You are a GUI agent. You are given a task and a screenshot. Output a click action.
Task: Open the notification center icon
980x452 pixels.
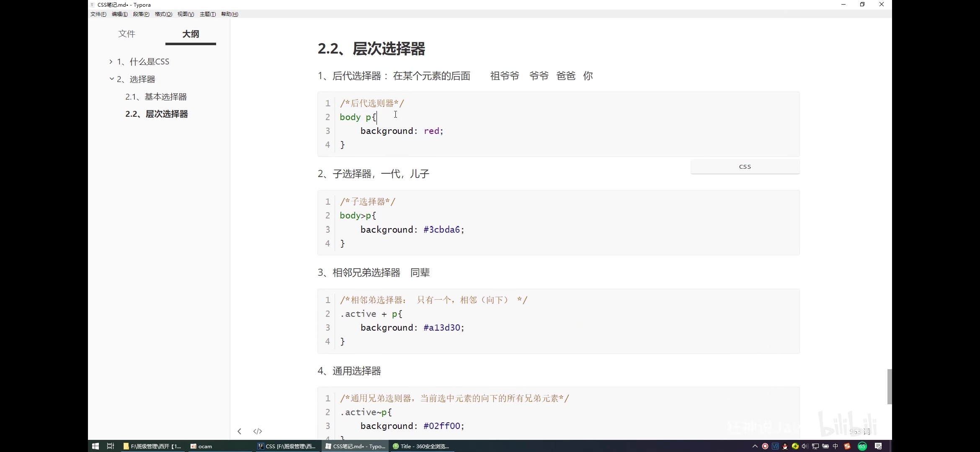tap(879, 446)
